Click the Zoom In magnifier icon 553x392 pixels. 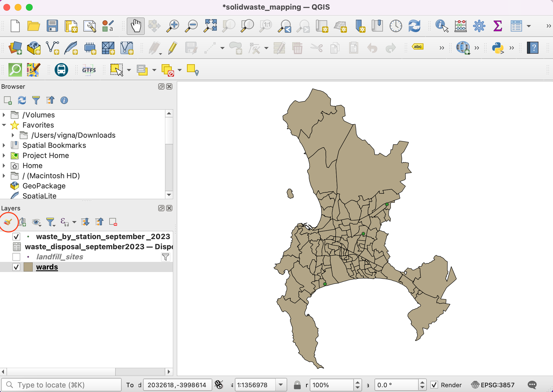point(172,26)
